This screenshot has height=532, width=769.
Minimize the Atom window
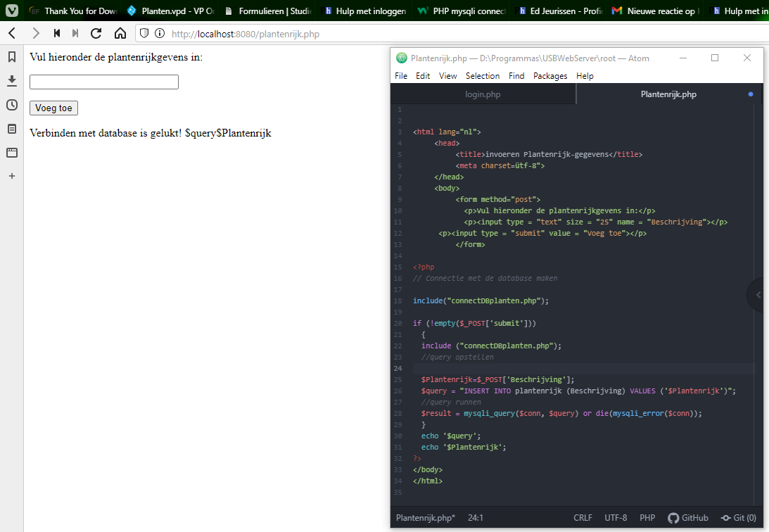pos(682,58)
